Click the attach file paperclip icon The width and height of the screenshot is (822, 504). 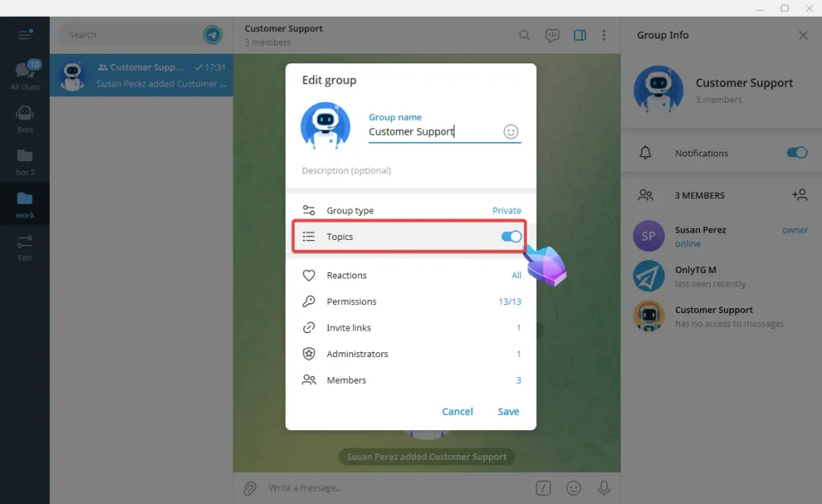250,487
